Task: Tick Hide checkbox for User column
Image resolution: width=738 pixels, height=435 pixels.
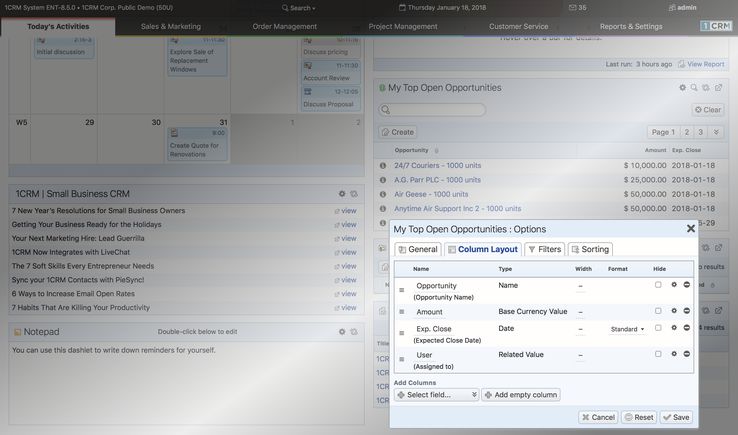Action: pyautogui.click(x=658, y=354)
